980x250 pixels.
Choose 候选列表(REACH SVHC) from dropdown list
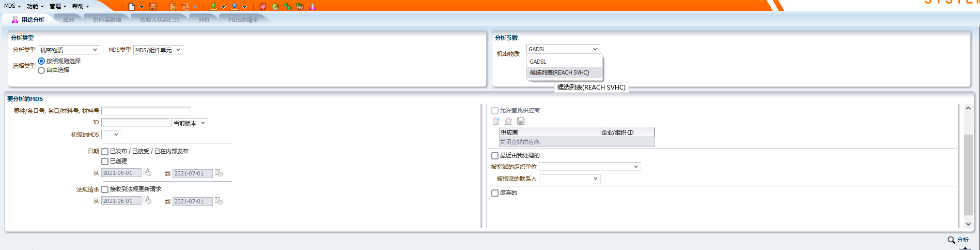[559, 72]
